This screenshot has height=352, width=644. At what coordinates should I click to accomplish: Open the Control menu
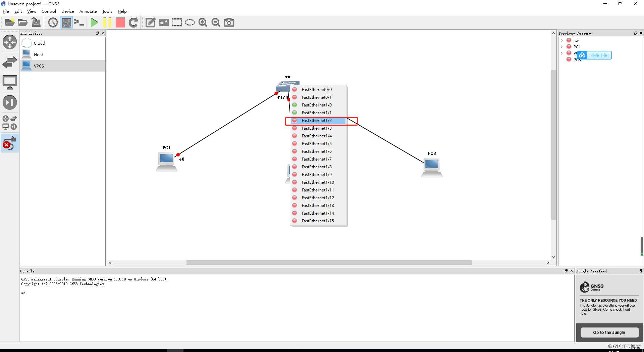49,11
